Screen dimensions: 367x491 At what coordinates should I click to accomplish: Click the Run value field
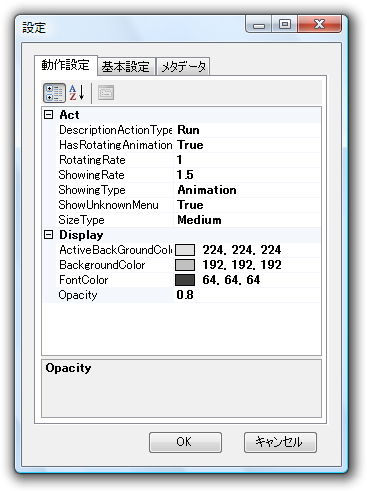[x=247, y=130]
